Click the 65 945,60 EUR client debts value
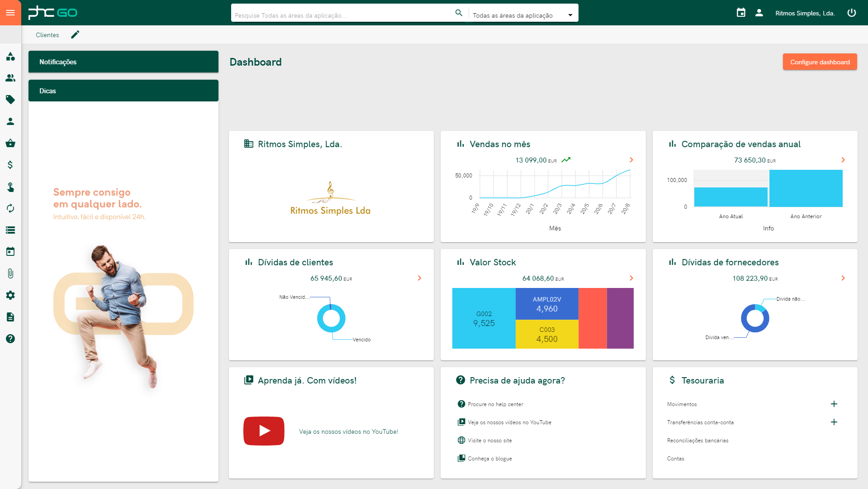The width and height of the screenshot is (868, 489). click(331, 278)
